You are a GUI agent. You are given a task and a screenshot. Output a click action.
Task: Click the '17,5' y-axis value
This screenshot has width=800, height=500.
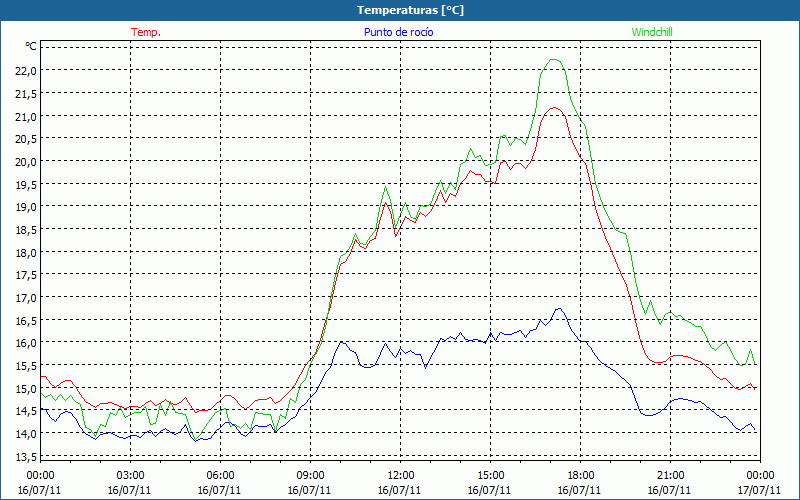[x=27, y=275]
